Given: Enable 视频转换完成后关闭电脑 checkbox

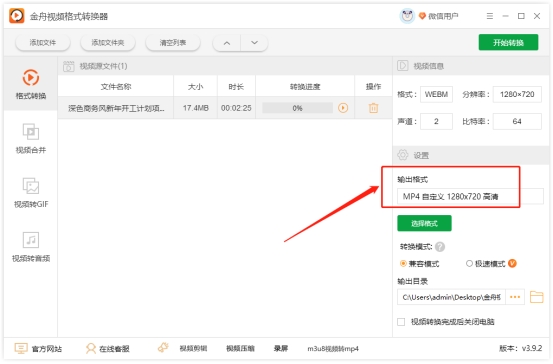Looking at the screenshot, I should coord(401,322).
